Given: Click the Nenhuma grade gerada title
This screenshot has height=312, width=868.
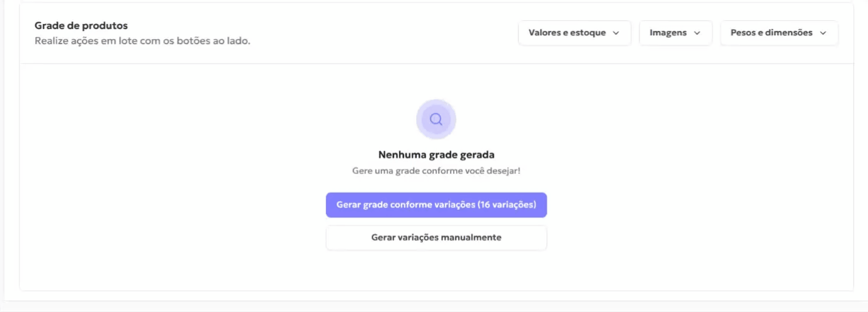Looking at the screenshot, I should click(436, 154).
